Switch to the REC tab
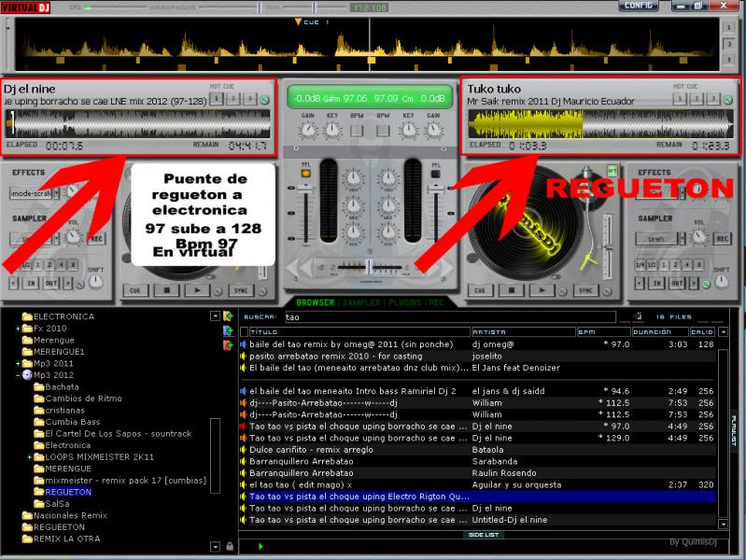 (x=436, y=302)
